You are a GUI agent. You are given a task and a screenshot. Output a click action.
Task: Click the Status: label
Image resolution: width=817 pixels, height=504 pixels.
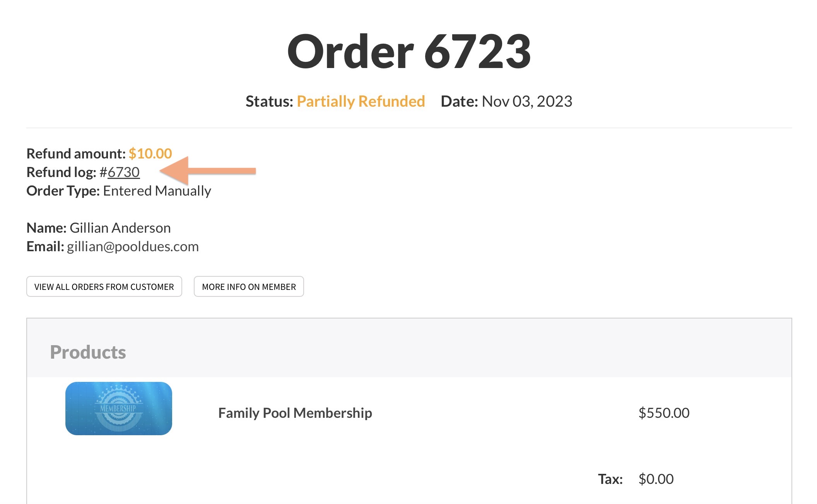(269, 101)
